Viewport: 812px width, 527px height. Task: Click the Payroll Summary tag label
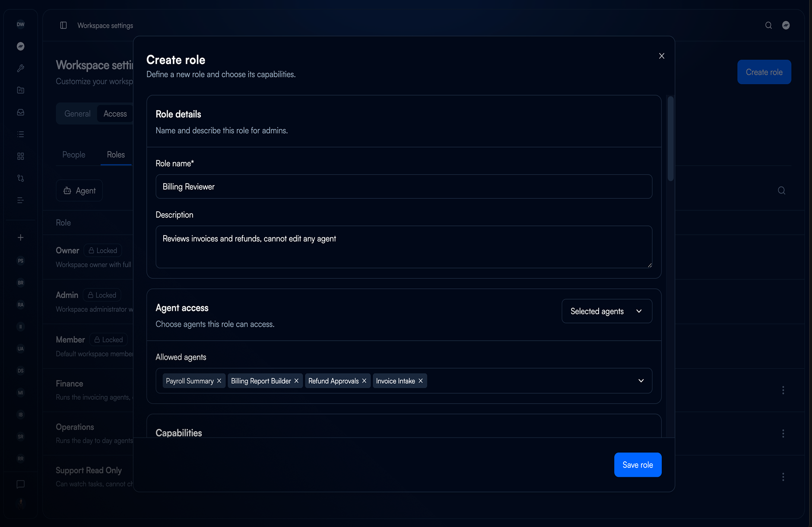190,381
